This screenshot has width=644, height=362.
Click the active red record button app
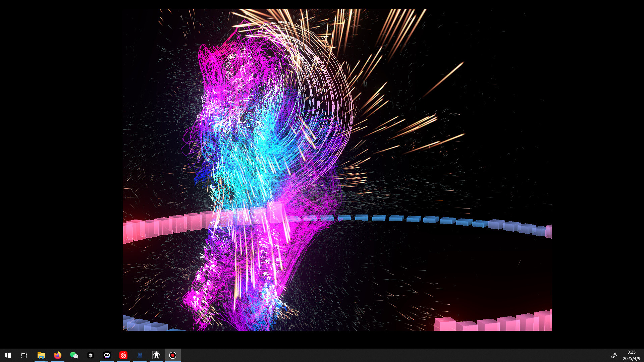173,355
